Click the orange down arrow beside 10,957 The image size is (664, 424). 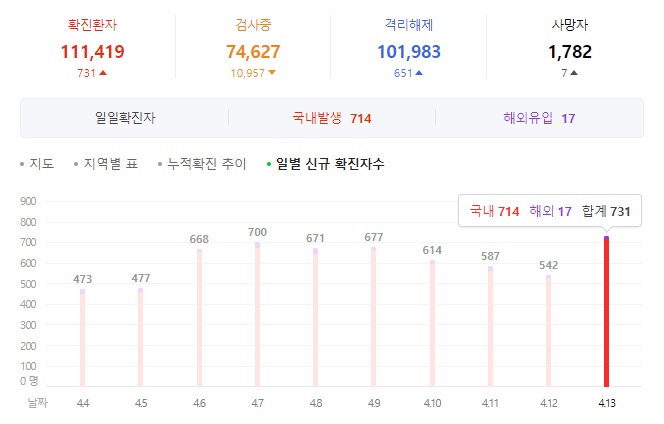pos(272,73)
